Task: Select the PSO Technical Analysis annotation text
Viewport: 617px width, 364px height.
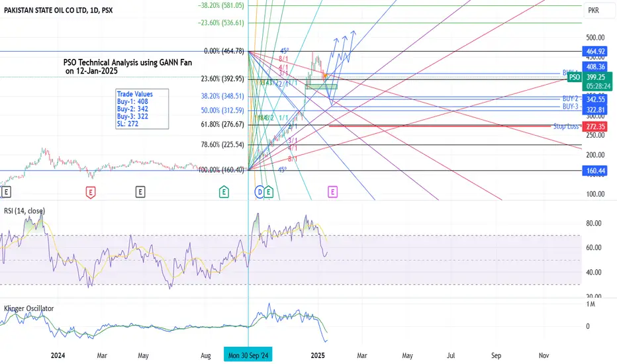Action: click(x=128, y=66)
